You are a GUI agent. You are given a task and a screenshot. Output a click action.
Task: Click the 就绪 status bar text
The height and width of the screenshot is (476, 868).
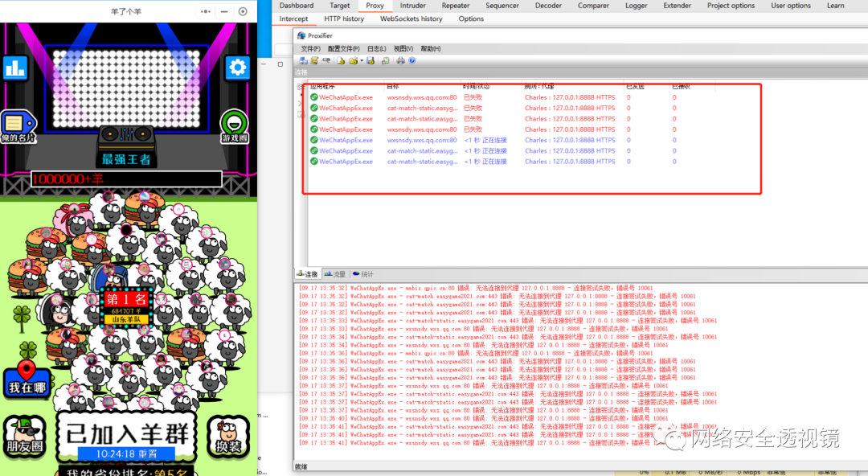[301, 466]
